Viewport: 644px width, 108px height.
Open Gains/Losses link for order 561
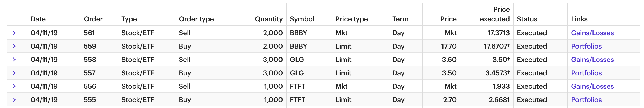tap(592, 33)
